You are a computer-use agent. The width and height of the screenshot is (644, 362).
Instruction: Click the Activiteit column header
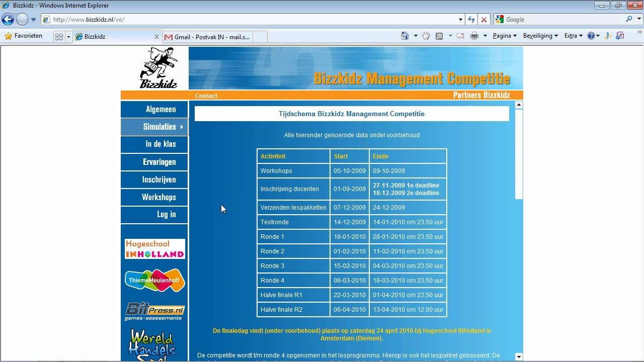(x=293, y=156)
